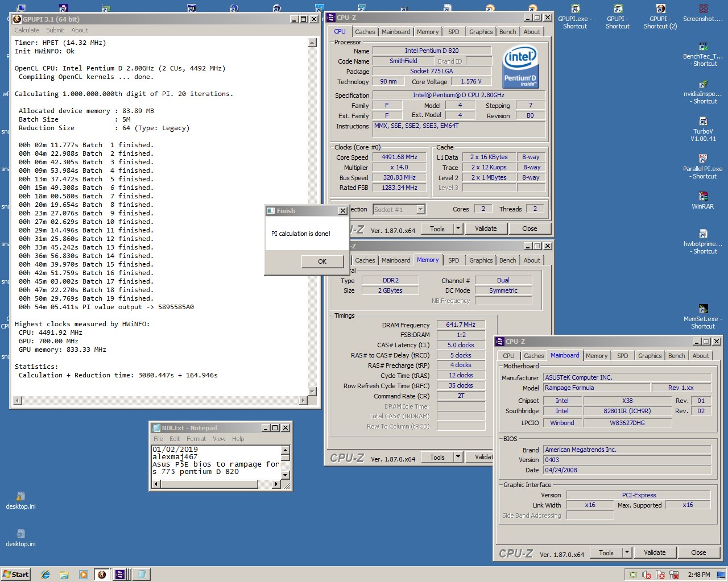This screenshot has width=728, height=582.
Task: Switch to SPD tab in top CPU-Z window
Action: tap(453, 32)
